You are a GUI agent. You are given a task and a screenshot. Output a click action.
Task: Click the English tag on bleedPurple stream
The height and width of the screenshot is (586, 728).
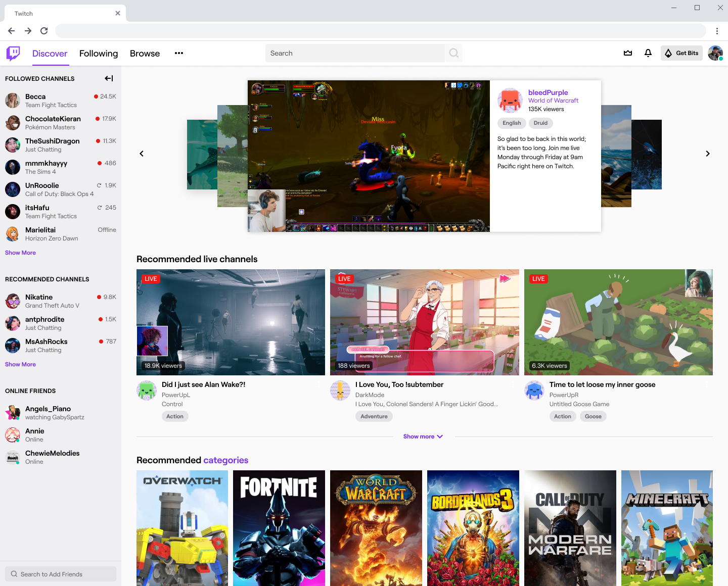tap(512, 123)
